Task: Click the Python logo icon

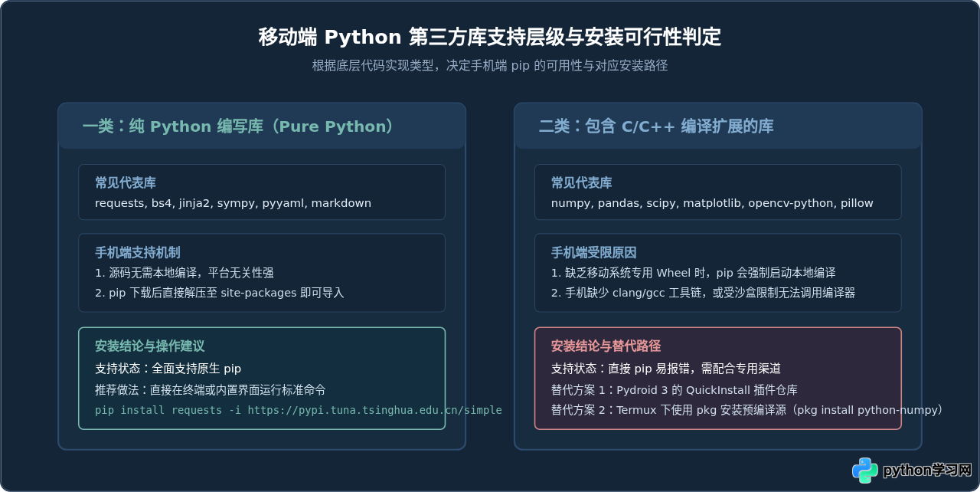Action: click(865, 471)
